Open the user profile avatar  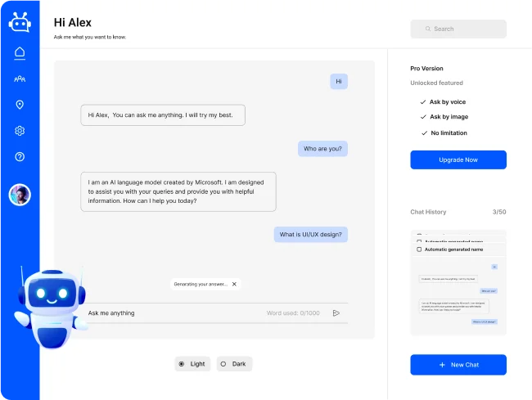[20, 195]
